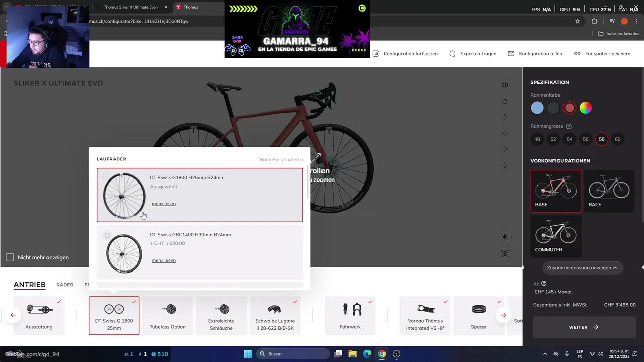644x362 pixels.
Task: Read more about DT Swiss G1800 wheel
Action: (164, 204)
